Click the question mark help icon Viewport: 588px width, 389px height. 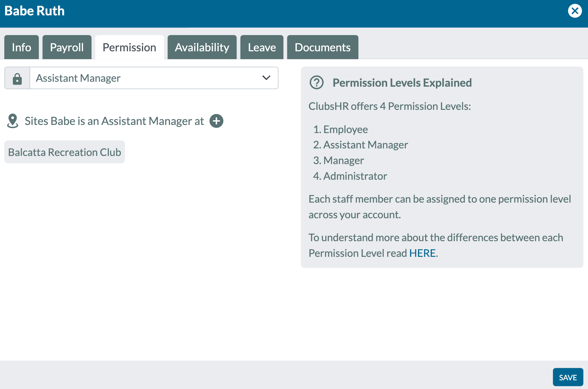(x=317, y=83)
